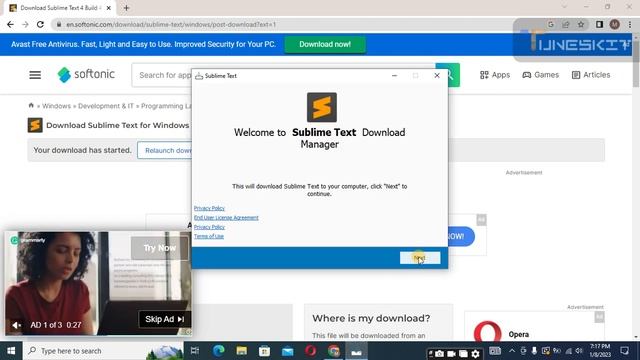Open the Development & IT breadcrumb link
The image size is (640, 360).
tap(106, 106)
